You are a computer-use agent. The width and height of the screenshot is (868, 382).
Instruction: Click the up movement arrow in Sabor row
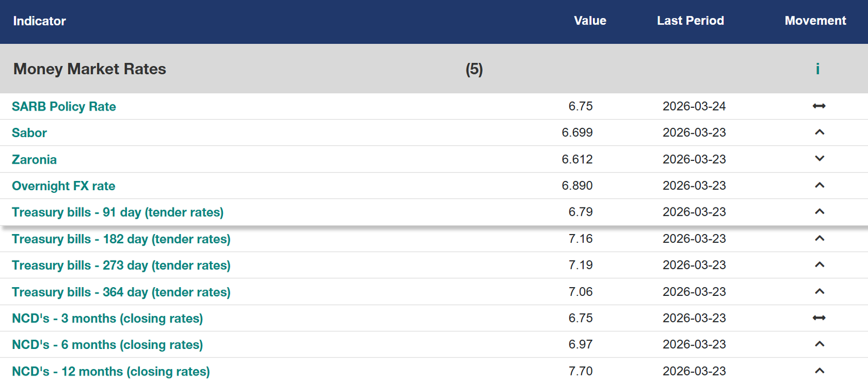coord(819,132)
